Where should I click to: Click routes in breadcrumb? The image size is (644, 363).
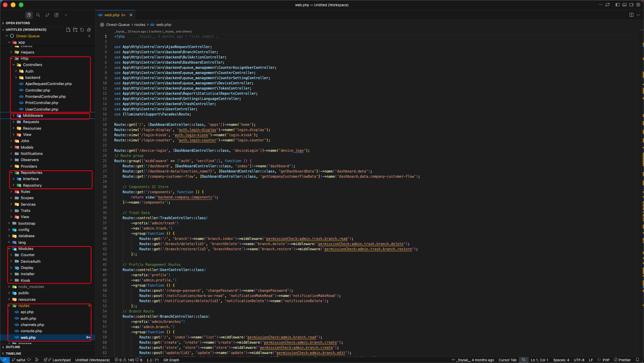140,25
